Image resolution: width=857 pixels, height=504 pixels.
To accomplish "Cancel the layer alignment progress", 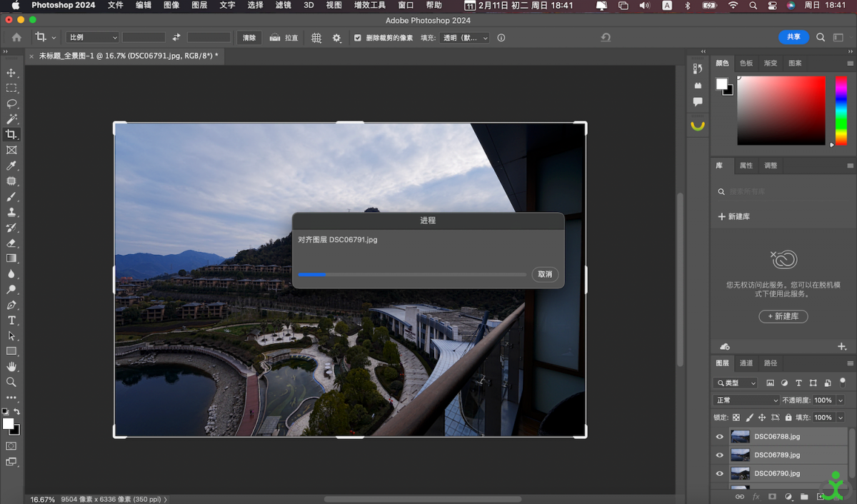I will 545,275.
